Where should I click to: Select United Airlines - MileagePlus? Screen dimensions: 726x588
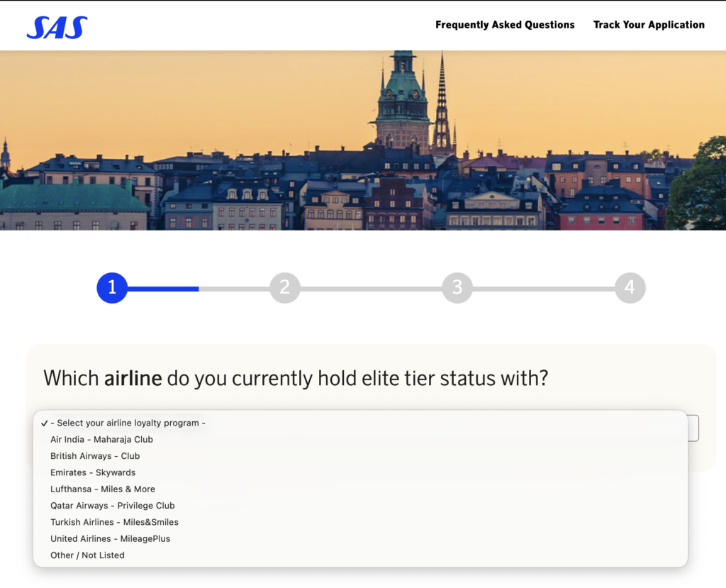[360, 538]
